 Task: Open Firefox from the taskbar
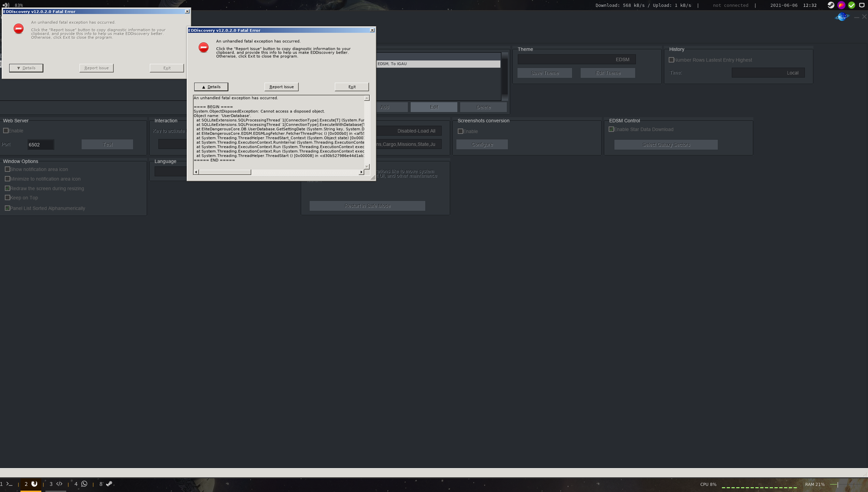click(34, 484)
